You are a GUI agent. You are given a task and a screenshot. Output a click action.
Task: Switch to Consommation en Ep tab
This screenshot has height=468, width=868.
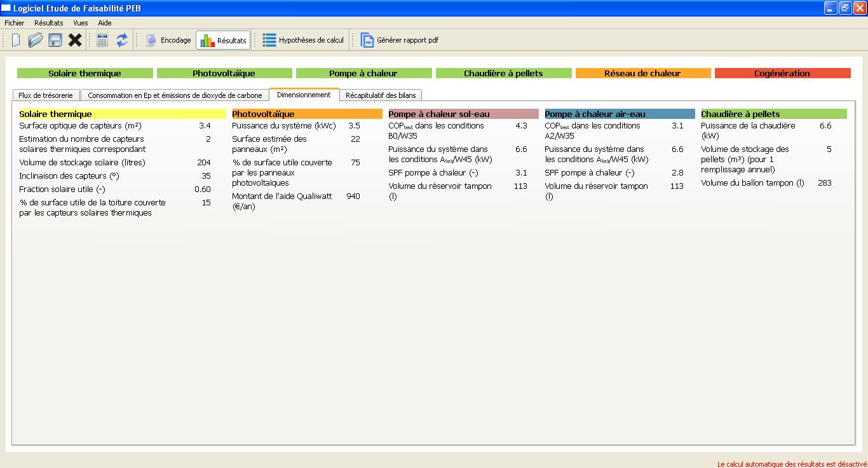tap(175, 95)
